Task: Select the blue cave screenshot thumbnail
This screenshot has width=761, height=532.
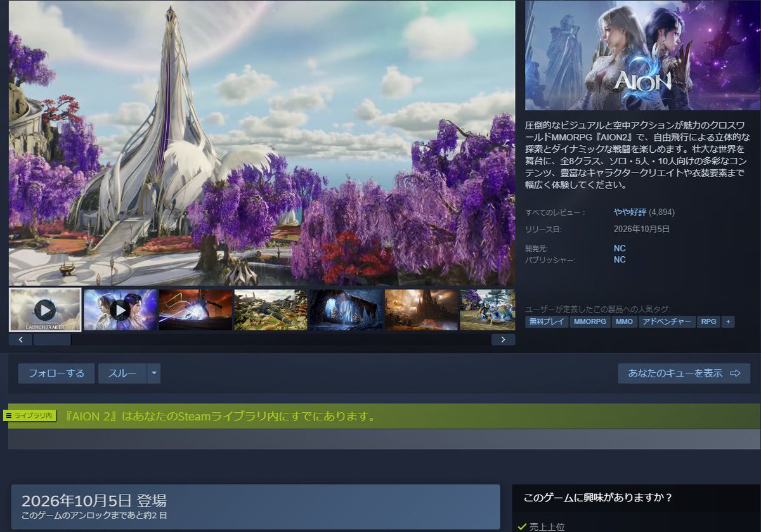Action: (x=346, y=310)
